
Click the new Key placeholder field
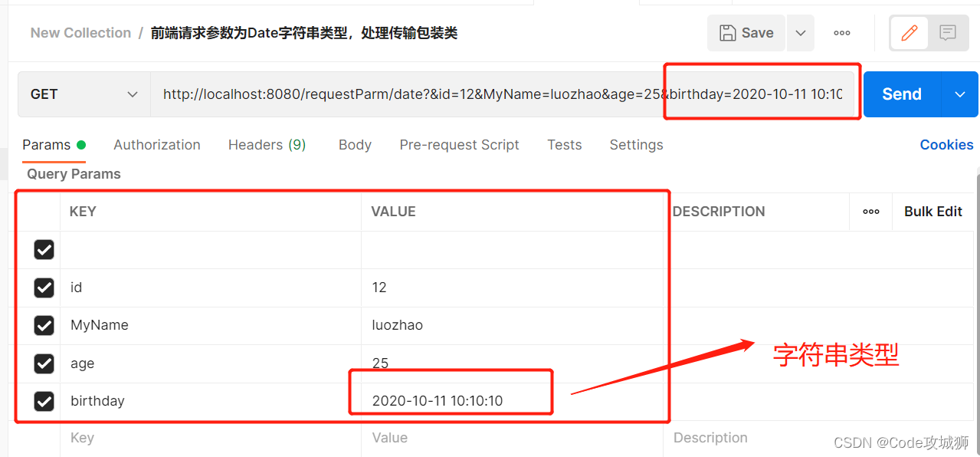(211, 438)
